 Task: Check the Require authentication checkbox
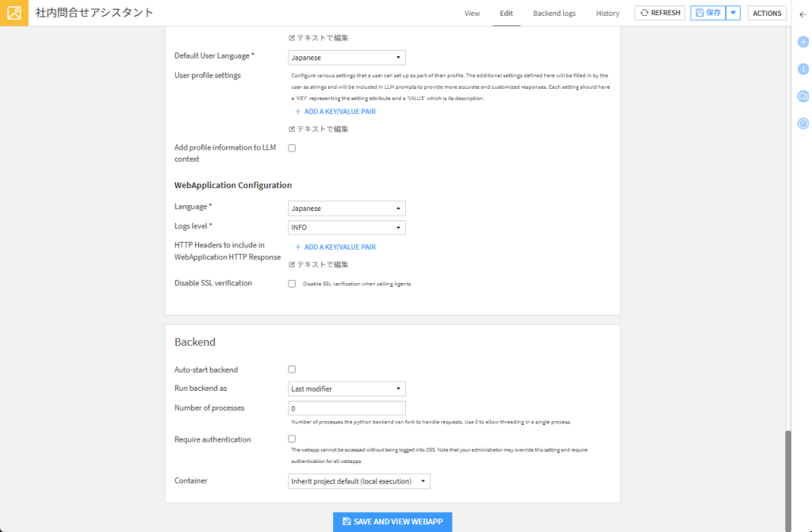tap(292, 438)
